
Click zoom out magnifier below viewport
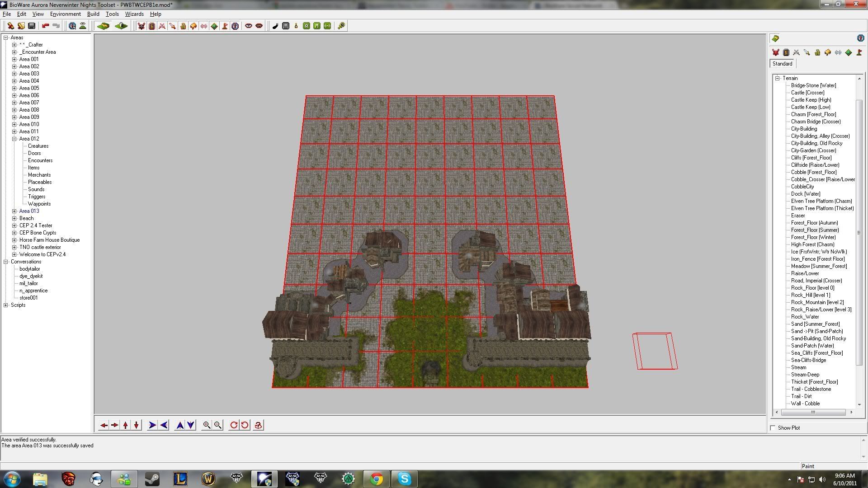click(x=218, y=425)
